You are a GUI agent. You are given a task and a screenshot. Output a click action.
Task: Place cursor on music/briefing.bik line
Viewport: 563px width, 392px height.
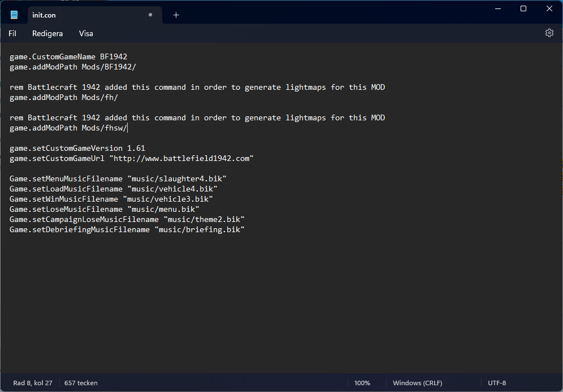click(x=127, y=229)
